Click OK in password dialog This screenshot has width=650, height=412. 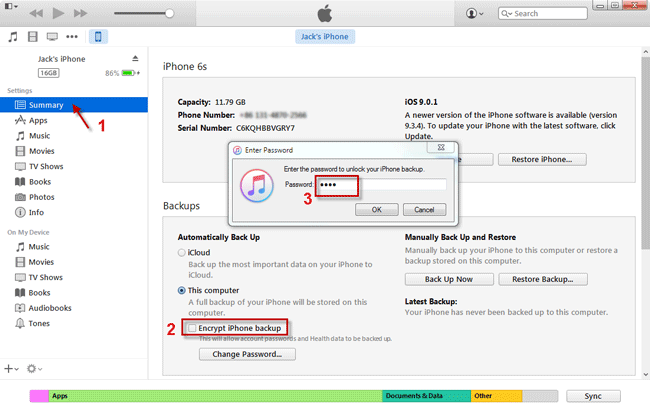pos(376,209)
